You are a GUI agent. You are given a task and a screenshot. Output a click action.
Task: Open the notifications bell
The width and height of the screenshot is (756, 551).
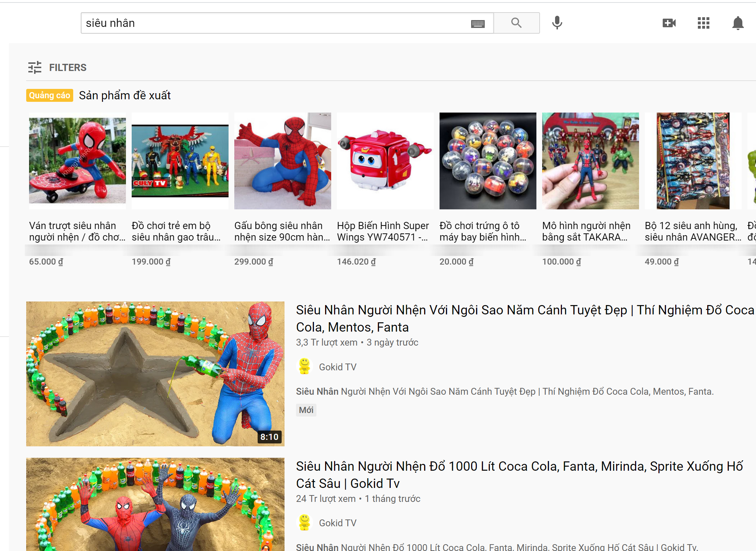[738, 23]
